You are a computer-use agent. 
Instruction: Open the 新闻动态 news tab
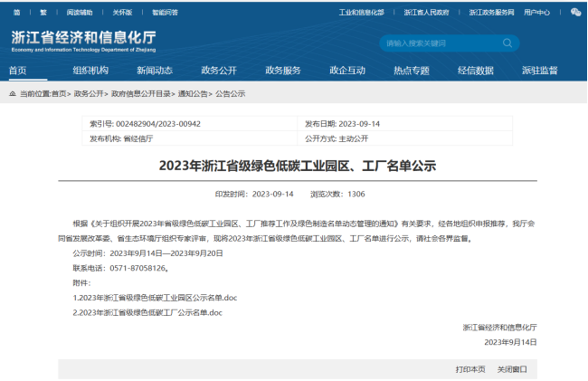154,71
